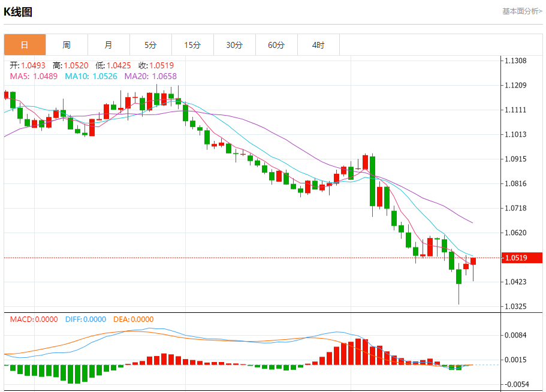
Task: Click the 1.1013 price axis label
Action: coord(515,134)
